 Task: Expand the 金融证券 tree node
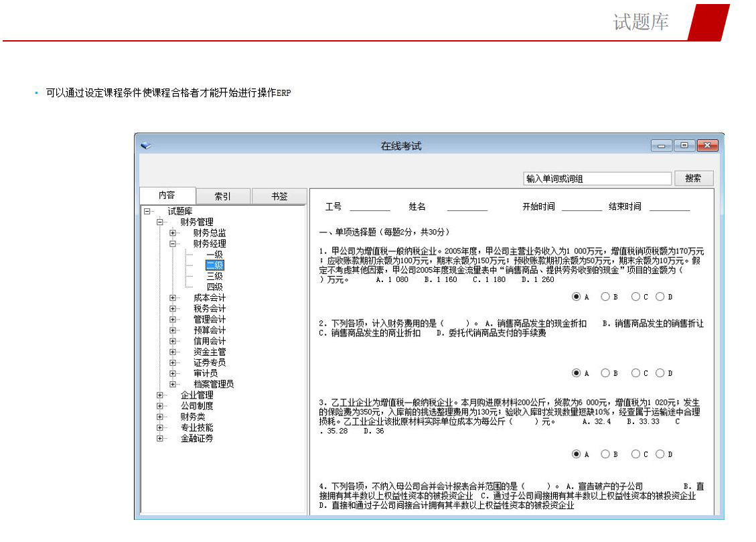click(160, 439)
